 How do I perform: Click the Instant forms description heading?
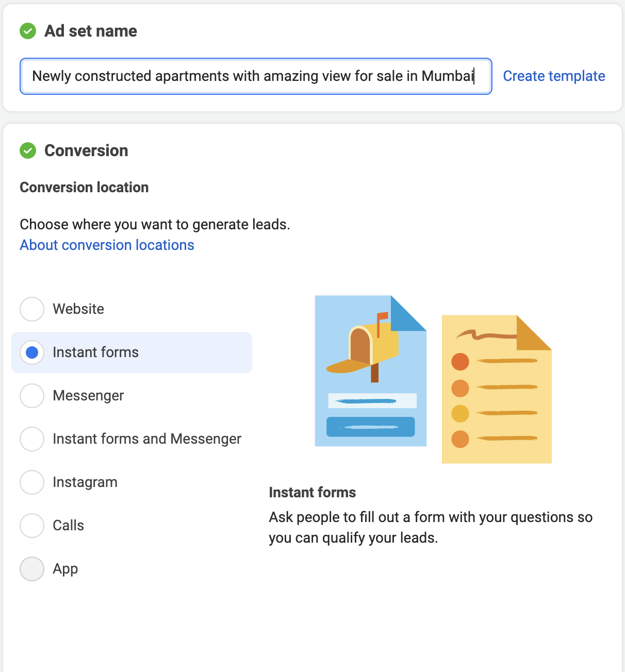click(312, 493)
